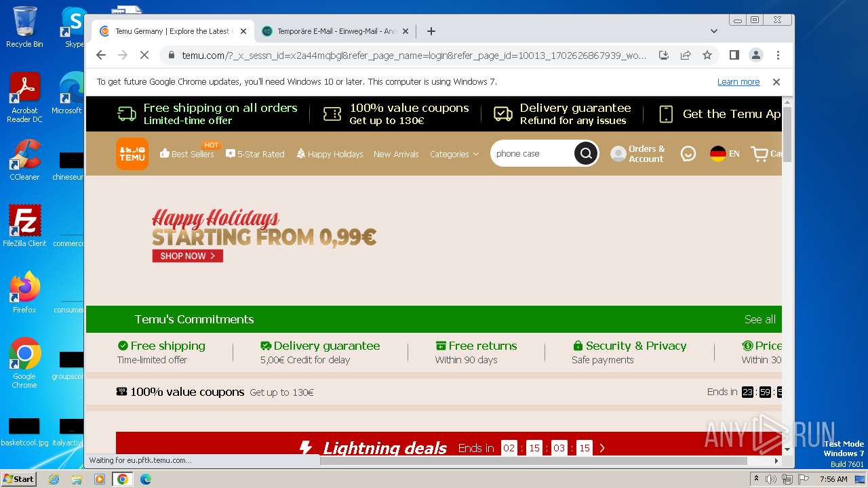This screenshot has width=868, height=488.
Task: Click the volume tray icon
Action: pyautogui.click(x=771, y=479)
